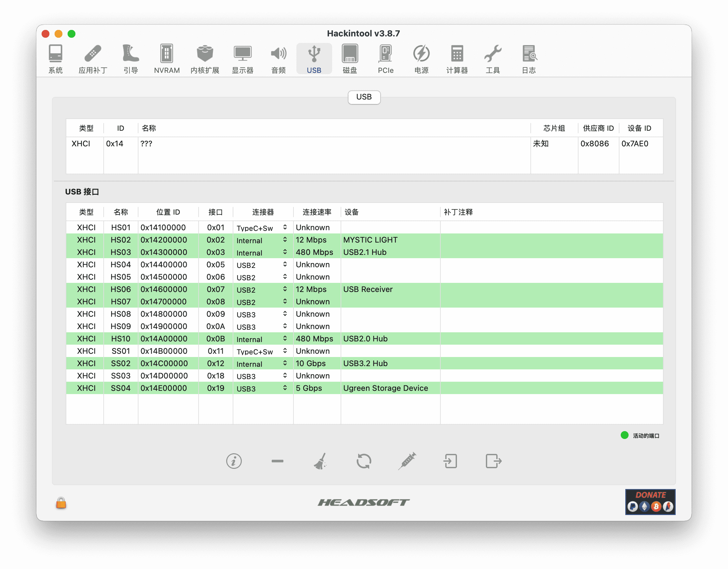728x569 pixels.
Task: Click the import icon with inward arrow
Action: [x=450, y=461]
